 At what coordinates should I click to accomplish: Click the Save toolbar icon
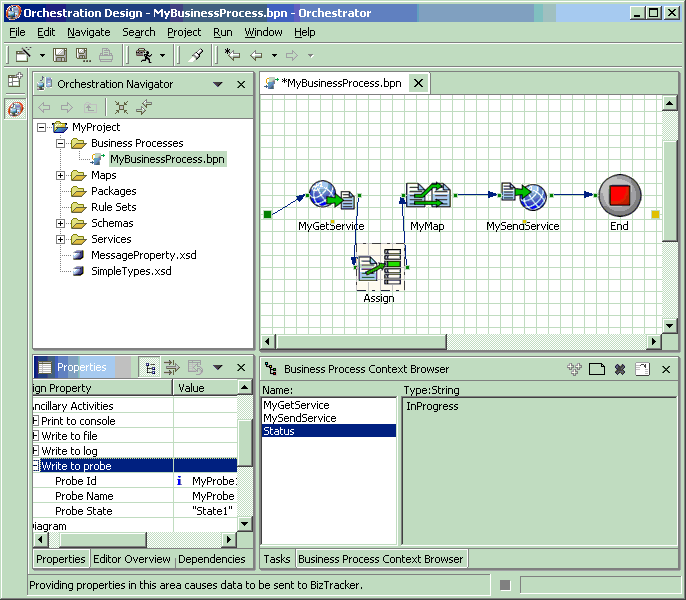pyautogui.click(x=60, y=55)
